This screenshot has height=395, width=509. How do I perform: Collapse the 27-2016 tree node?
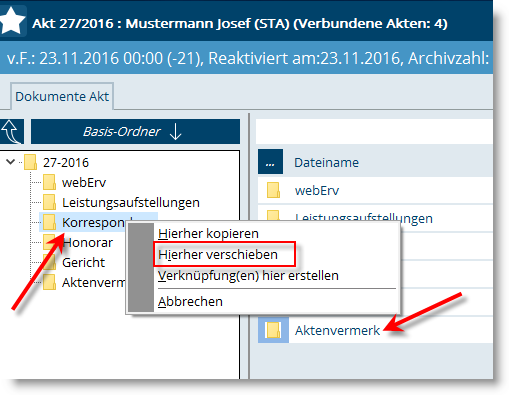pos(11,162)
